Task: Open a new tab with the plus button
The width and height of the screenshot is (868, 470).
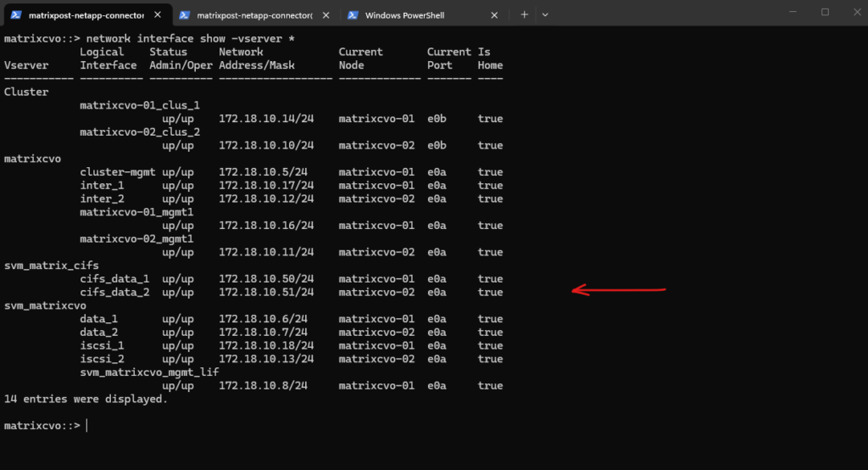Action: pos(525,14)
